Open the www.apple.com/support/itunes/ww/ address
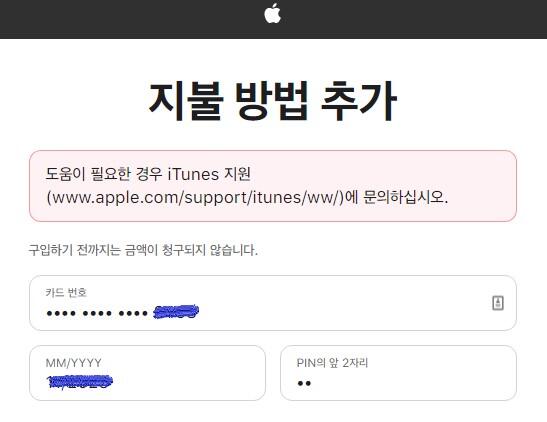 [195, 197]
